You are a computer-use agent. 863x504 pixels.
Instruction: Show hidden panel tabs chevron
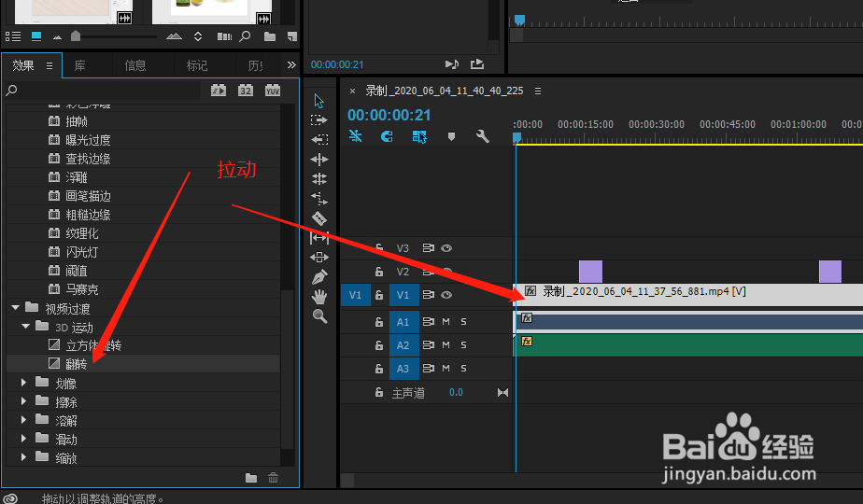pos(291,65)
